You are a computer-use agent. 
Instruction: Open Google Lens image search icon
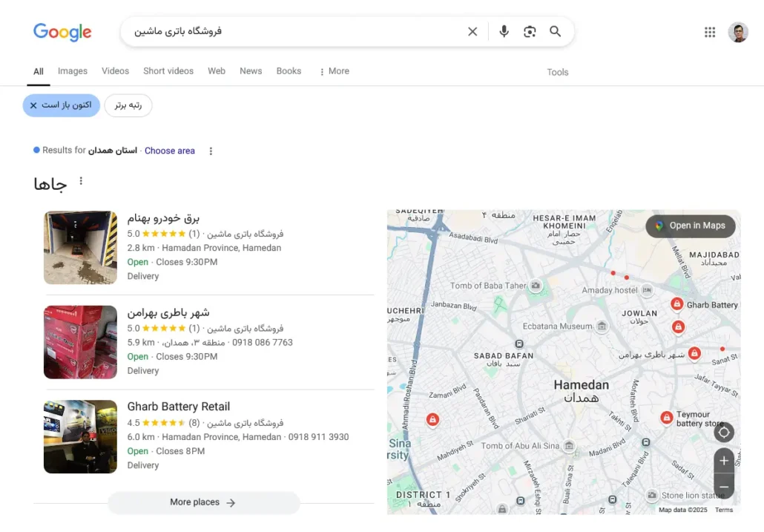tap(530, 32)
